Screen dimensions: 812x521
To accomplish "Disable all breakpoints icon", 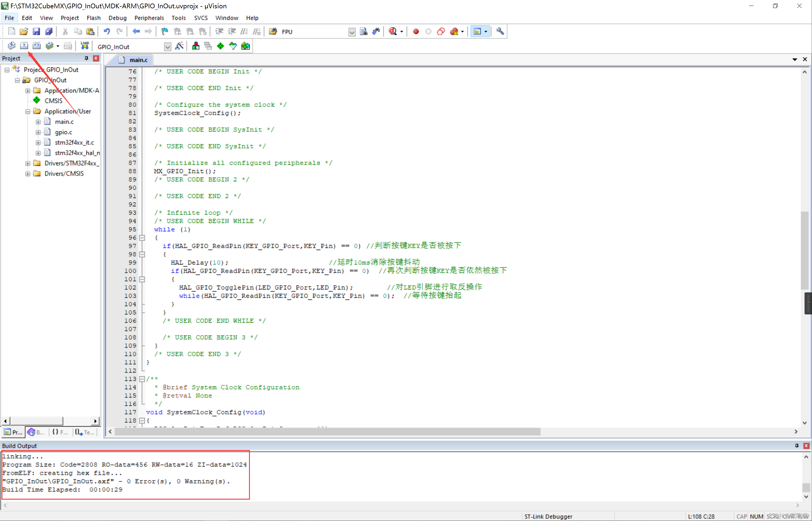I will [441, 31].
